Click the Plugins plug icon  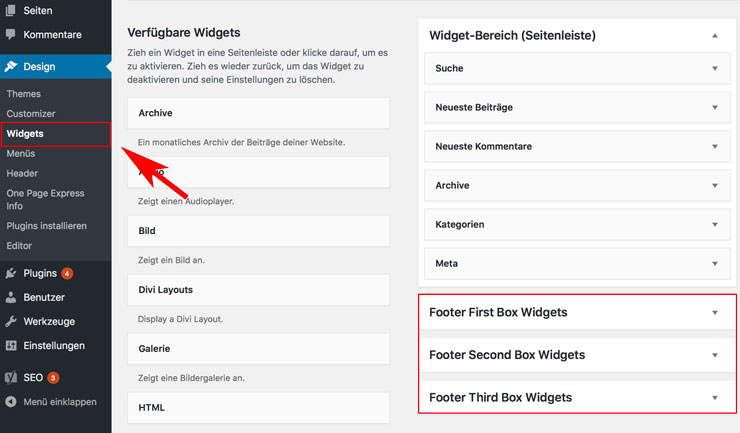(10, 273)
